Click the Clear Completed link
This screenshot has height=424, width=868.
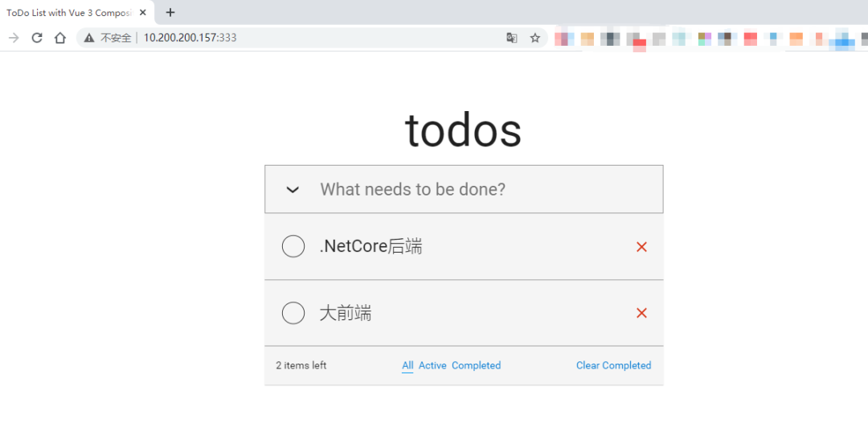click(x=613, y=365)
